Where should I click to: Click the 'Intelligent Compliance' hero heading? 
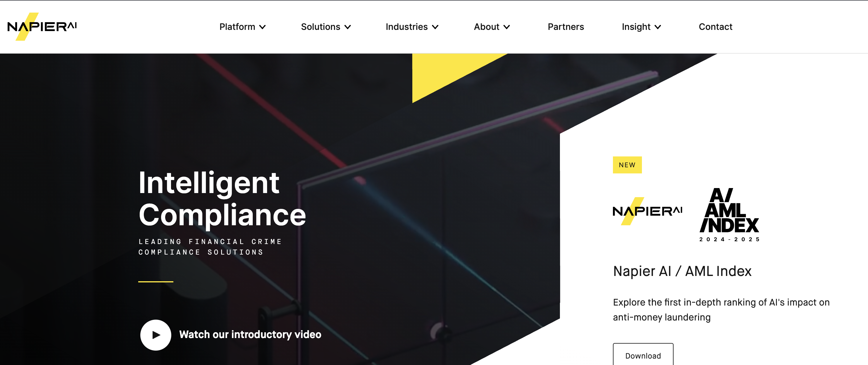[222, 199]
